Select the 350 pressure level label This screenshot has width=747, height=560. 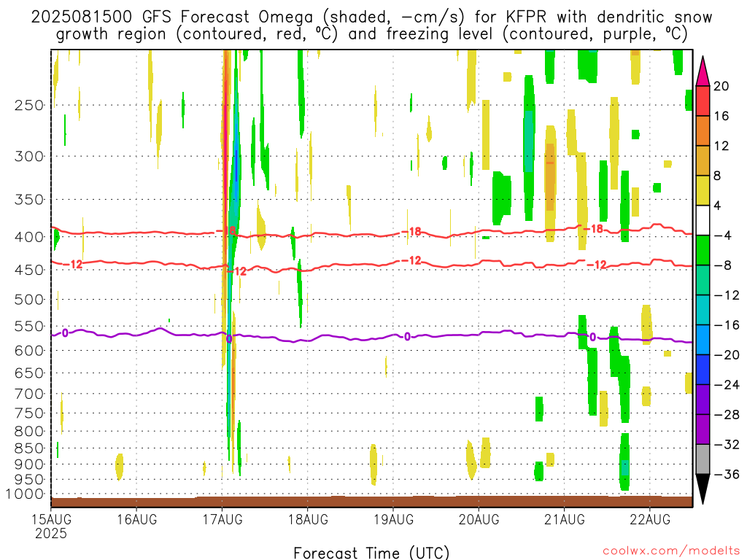(29, 199)
